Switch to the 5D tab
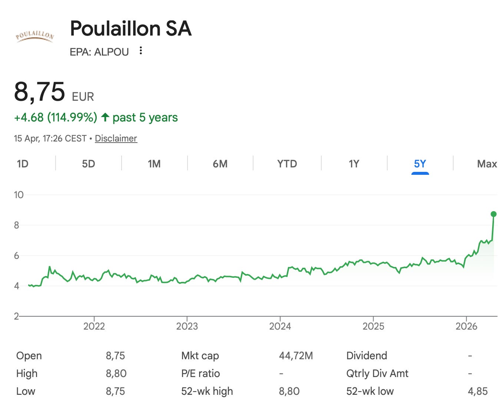This screenshot has height=420, width=504. coord(89,164)
